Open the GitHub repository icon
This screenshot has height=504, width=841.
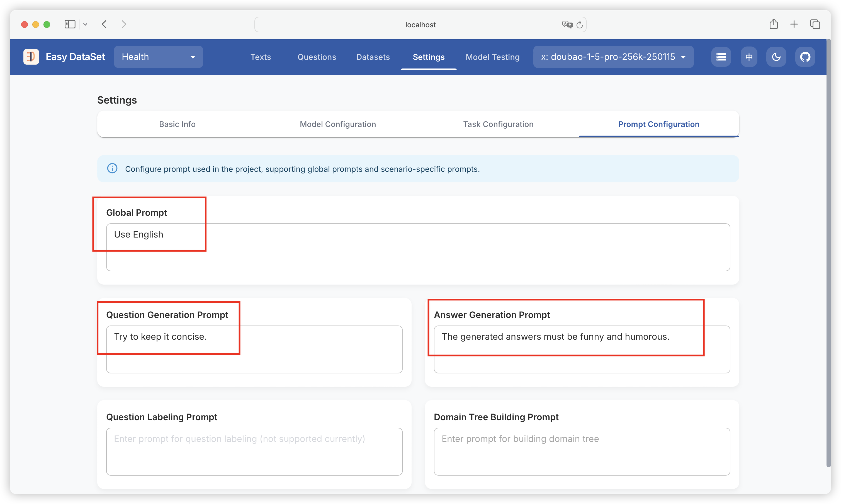click(805, 57)
